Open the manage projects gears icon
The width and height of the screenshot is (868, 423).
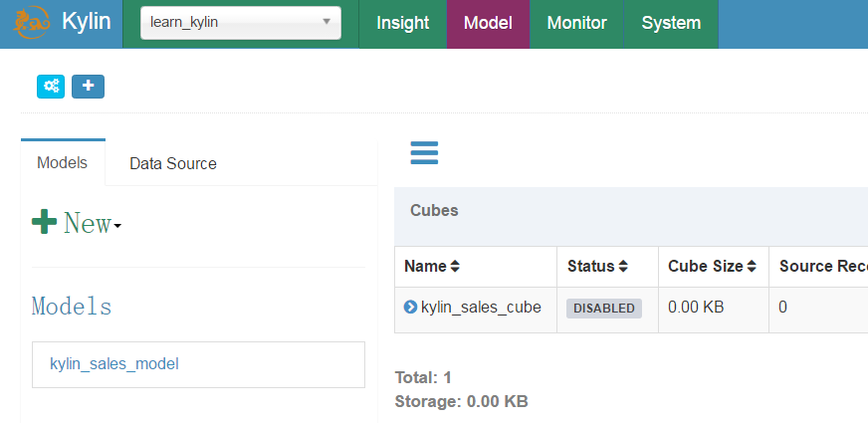point(51,87)
